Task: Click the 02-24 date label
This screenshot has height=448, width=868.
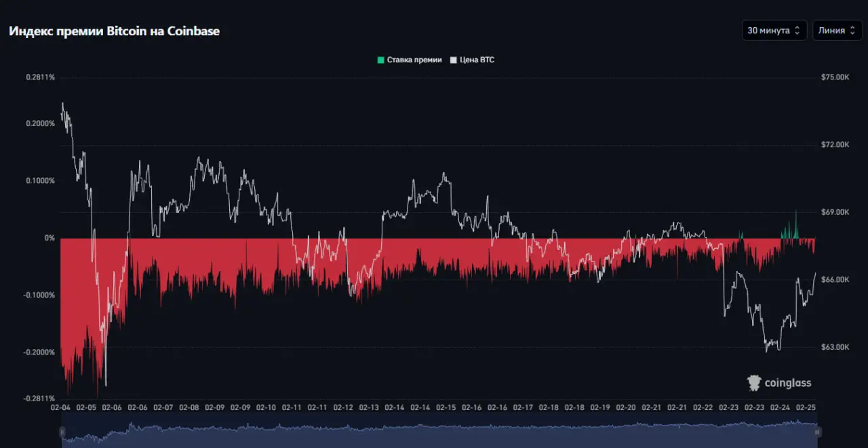Action: [x=780, y=408]
